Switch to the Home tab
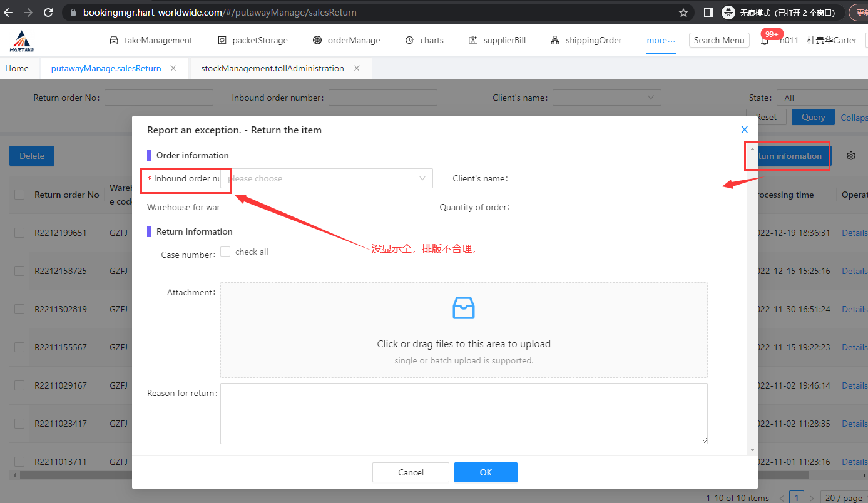868x503 pixels. 17,68
